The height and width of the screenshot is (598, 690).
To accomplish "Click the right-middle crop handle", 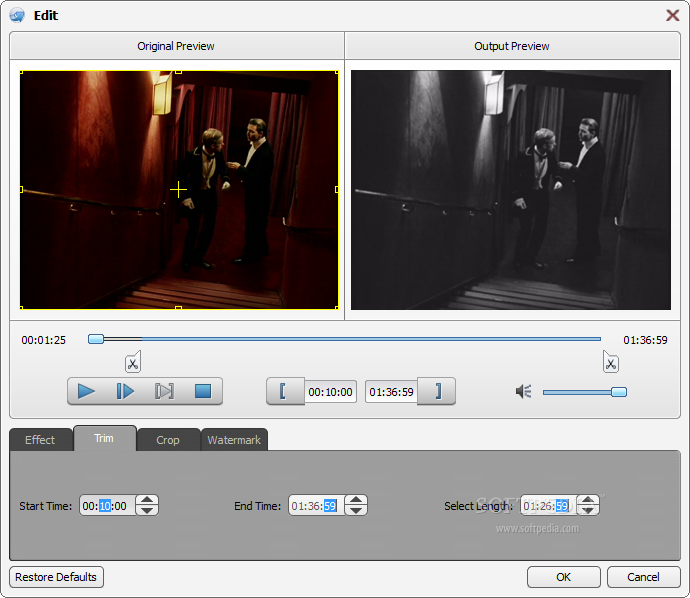I will (337, 190).
